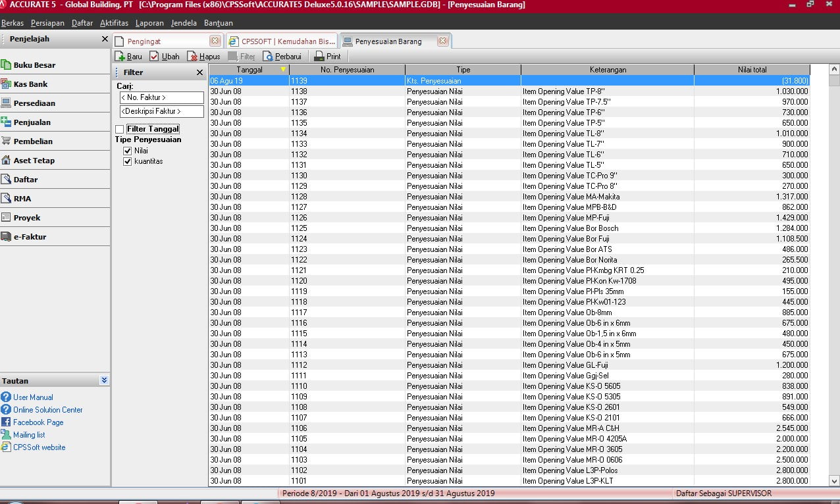Select adjustment row number 1139

pyautogui.click(x=509, y=80)
